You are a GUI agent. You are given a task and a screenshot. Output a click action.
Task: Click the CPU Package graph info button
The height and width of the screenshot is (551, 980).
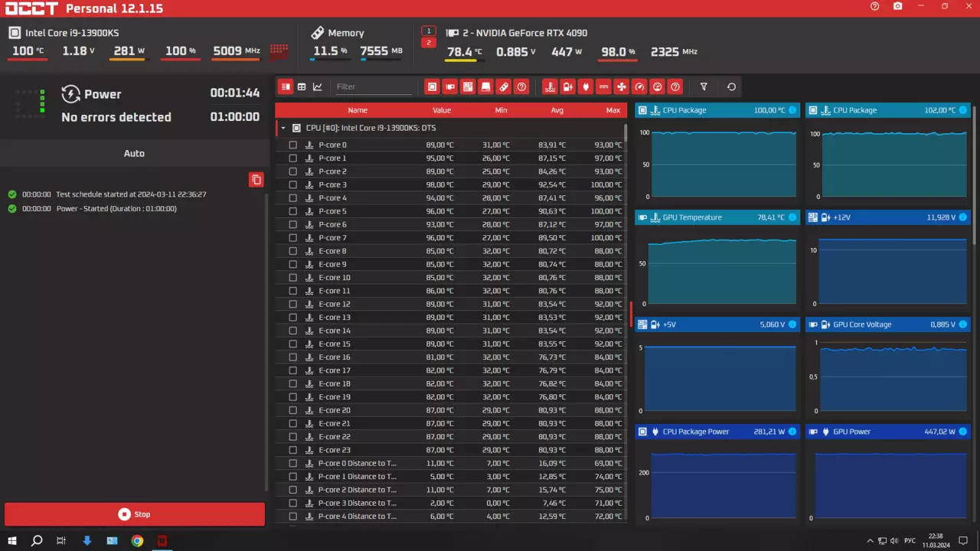(x=792, y=110)
